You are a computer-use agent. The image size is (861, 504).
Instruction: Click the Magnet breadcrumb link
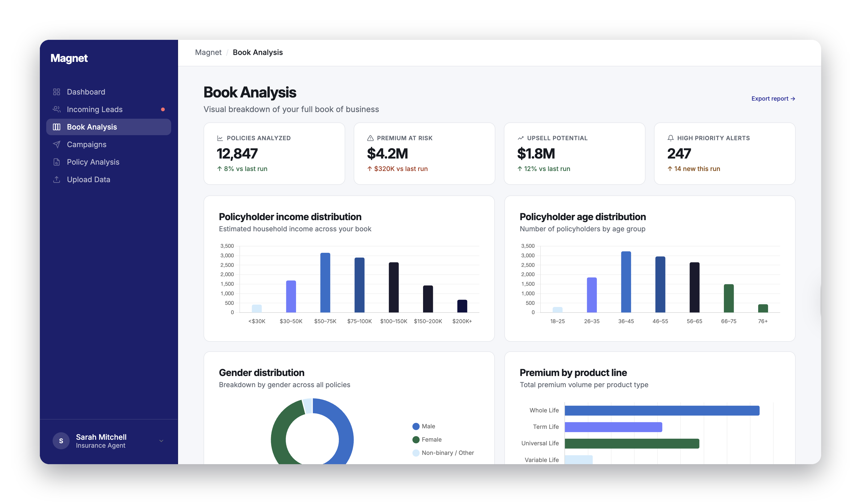pos(208,52)
